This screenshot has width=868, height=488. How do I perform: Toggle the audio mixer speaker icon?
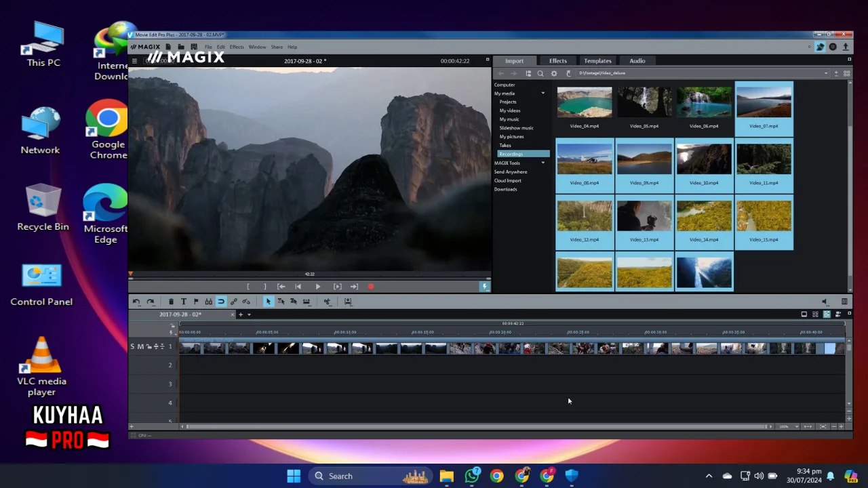point(825,302)
